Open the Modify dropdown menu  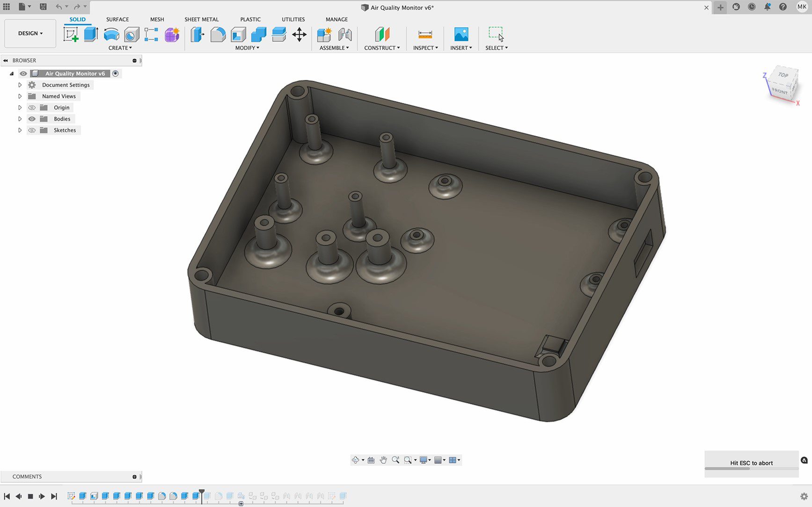pos(247,48)
